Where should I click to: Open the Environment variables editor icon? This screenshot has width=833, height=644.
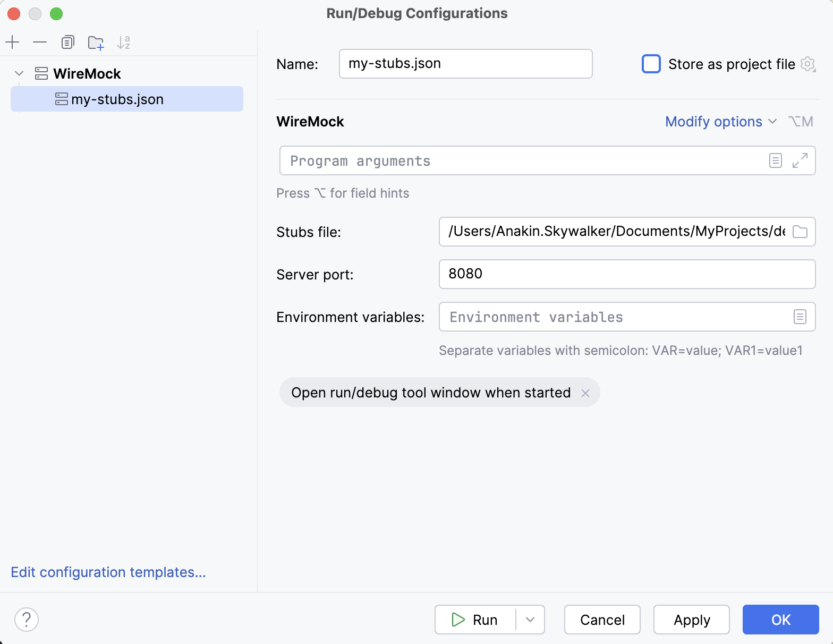(x=800, y=317)
